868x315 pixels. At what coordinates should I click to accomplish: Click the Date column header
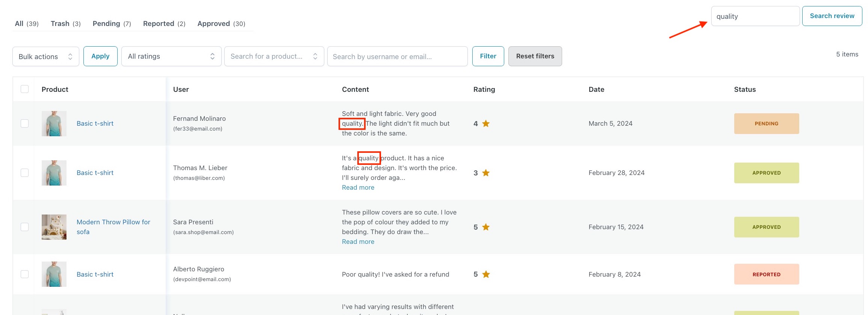[x=596, y=89]
